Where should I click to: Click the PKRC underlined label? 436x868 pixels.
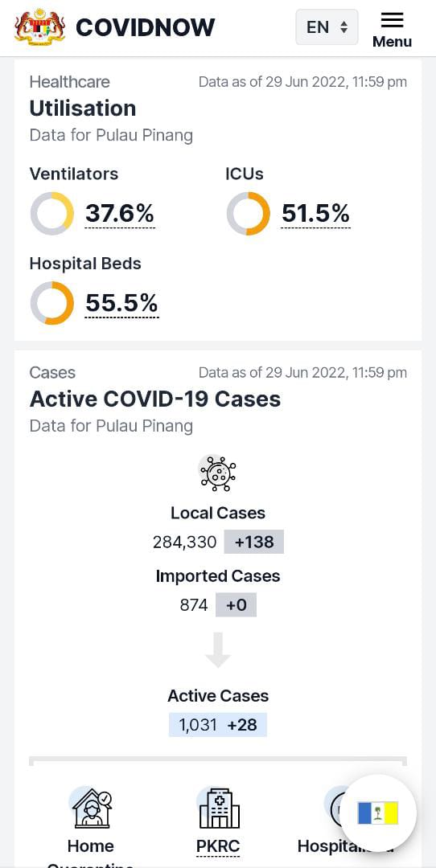pyautogui.click(x=218, y=846)
